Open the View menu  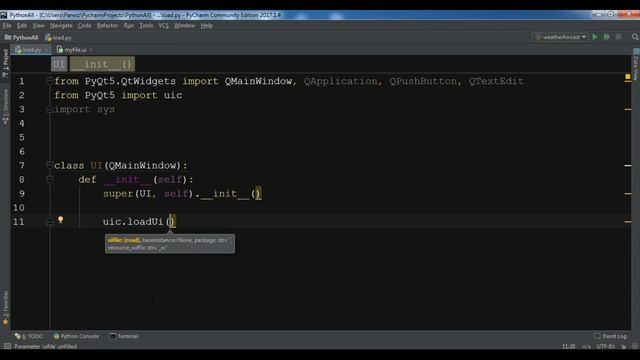[38, 25]
